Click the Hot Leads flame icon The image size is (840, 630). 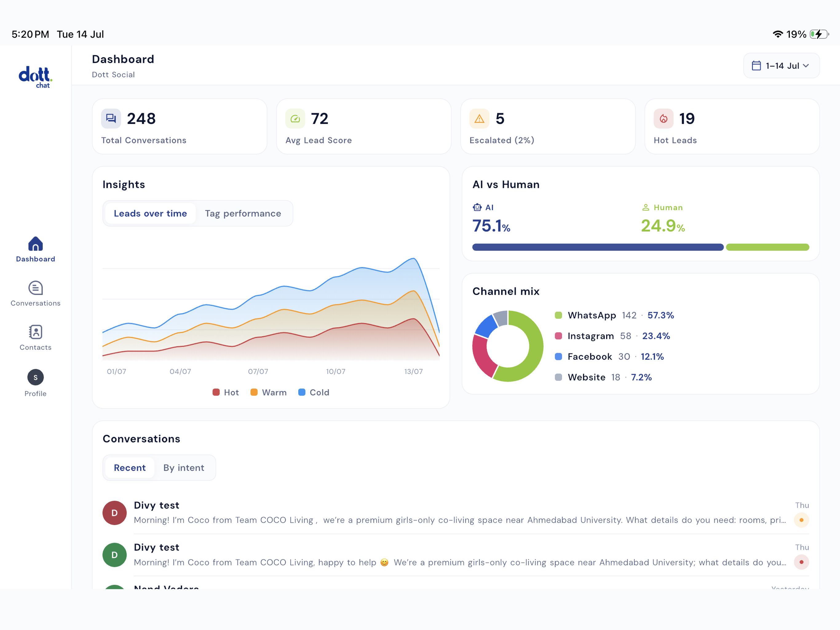click(664, 118)
